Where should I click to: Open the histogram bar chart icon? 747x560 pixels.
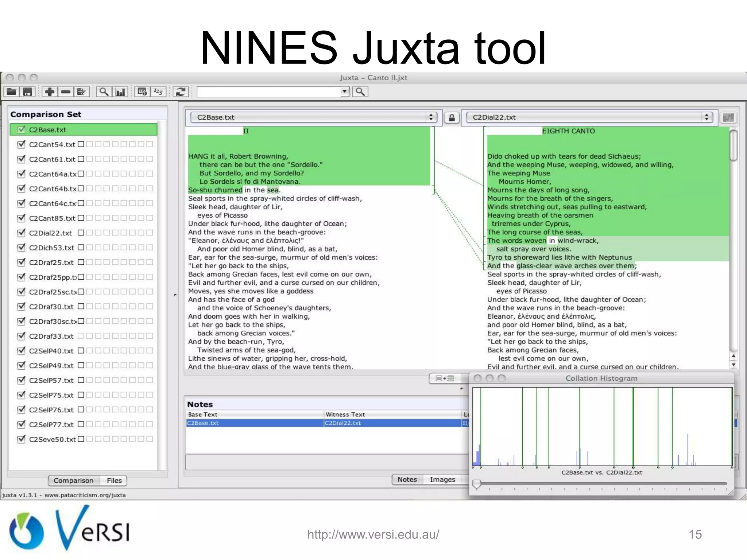click(x=120, y=92)
